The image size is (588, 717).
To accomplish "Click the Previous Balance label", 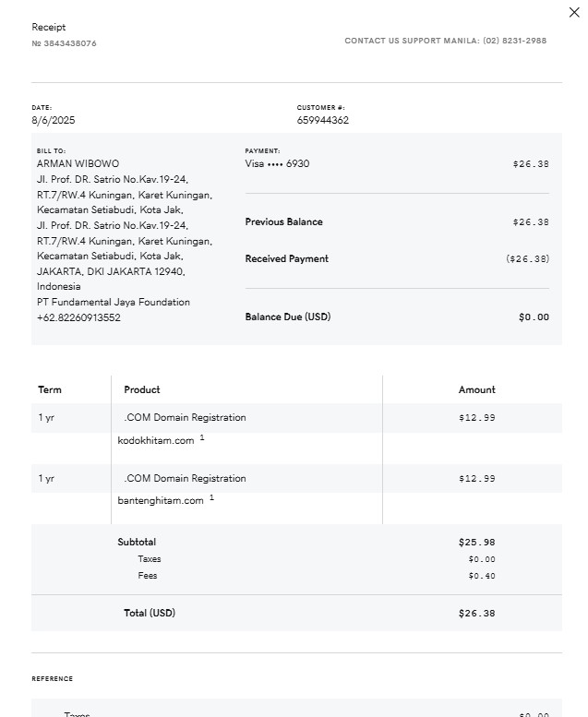I will coord(283,221).
